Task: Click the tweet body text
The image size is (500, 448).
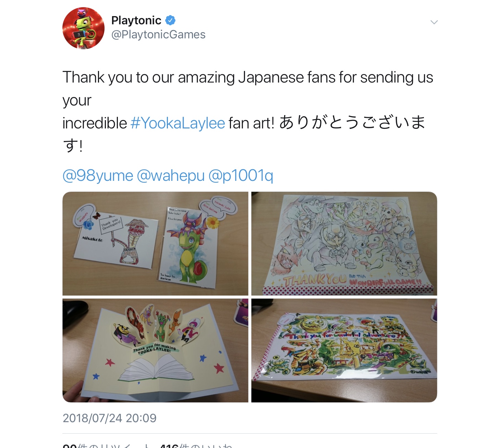Action: click(248, 111)
